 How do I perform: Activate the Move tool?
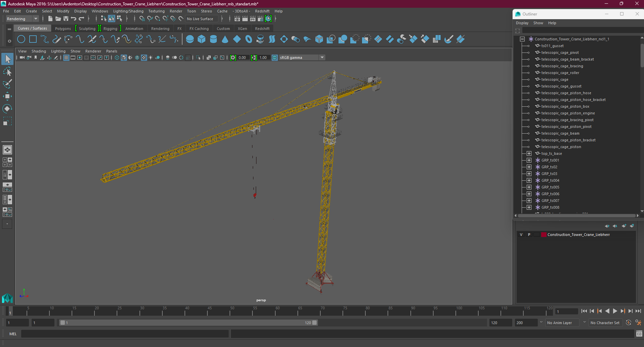tap(7, 96)
